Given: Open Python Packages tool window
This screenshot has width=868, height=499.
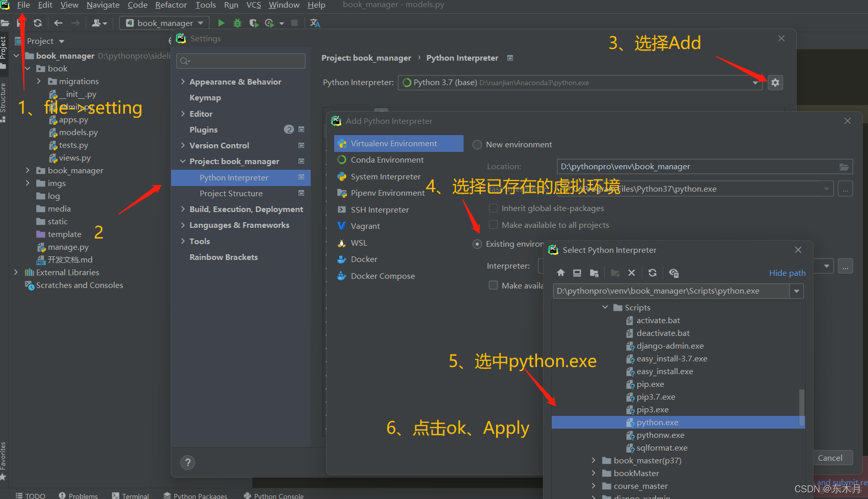Looking at the screenshot, I should click(x=195, y=495).
